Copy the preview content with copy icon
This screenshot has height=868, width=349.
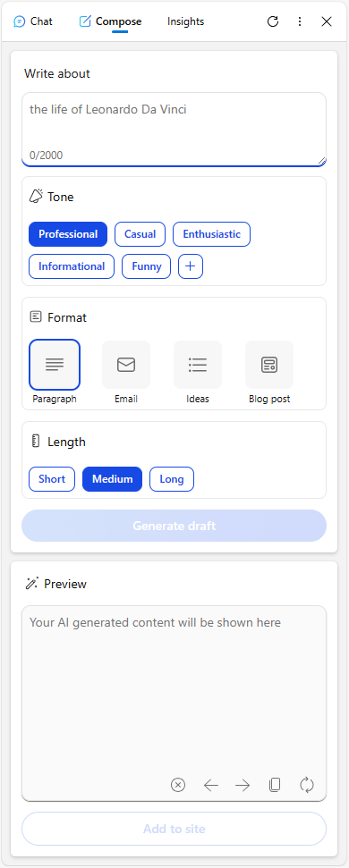coord(275,785)
